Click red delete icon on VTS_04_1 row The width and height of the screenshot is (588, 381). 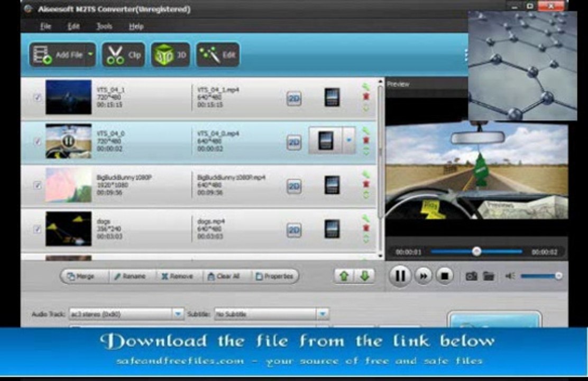pyautogui.click(x=366, y=97)
